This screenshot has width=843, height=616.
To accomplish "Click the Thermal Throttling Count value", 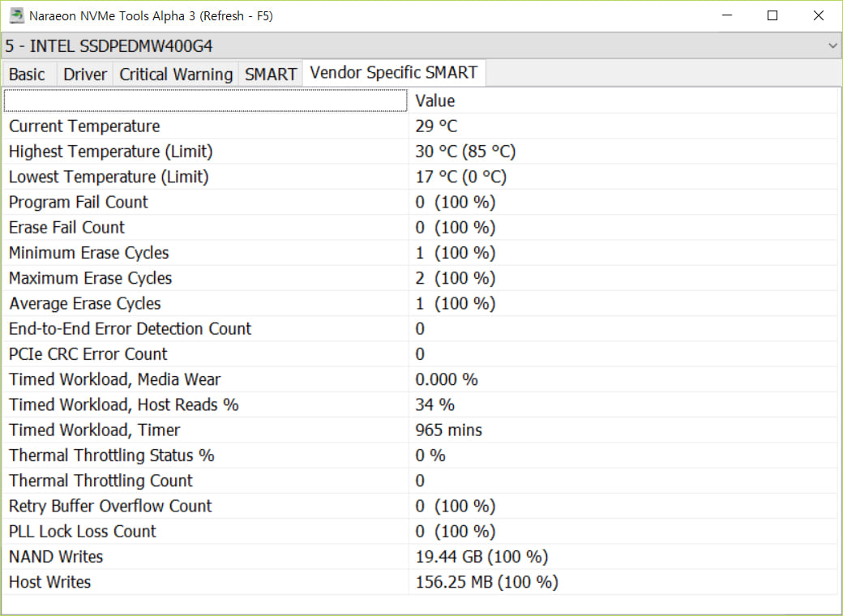I will point(420,481).
